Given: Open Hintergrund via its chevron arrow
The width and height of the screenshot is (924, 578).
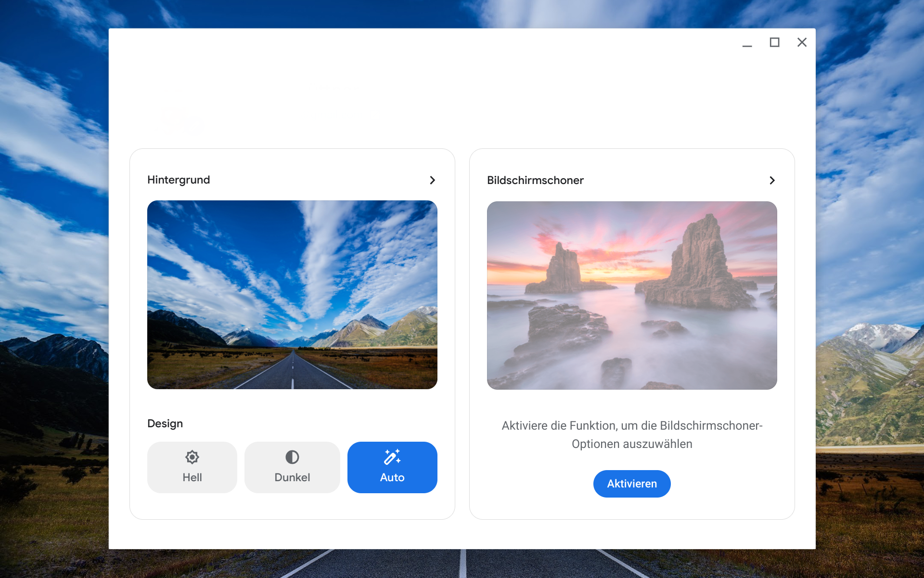Looking at the screenshot, I should [432, 180].
